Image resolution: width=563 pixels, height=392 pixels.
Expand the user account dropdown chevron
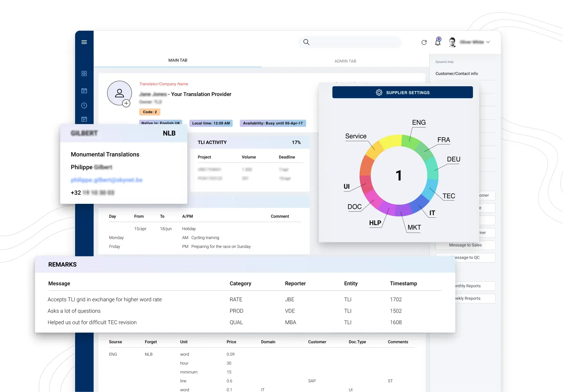488,42
